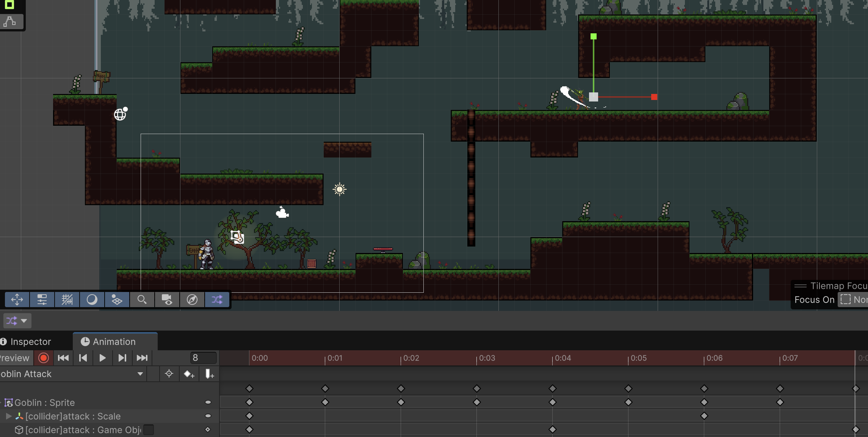Viewport: 868px width, 437px height.
Task: Click the Add Event marker button
Action: (x=209, y=374)
